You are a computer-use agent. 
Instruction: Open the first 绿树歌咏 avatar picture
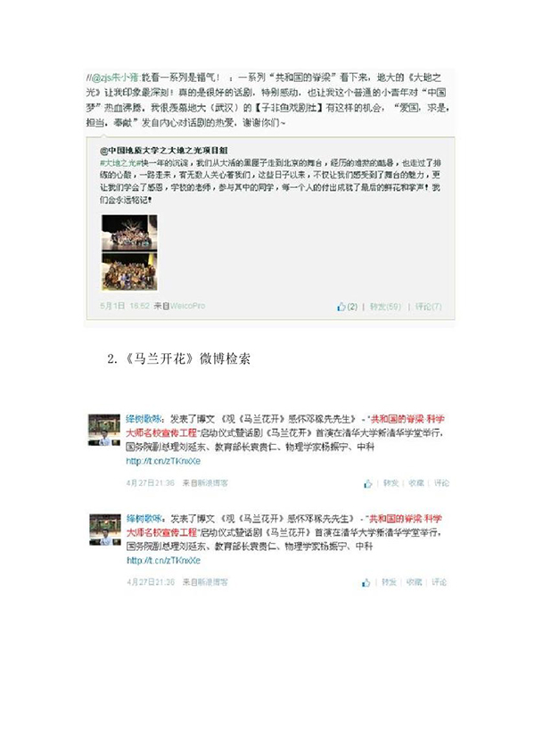pos(104,429)
